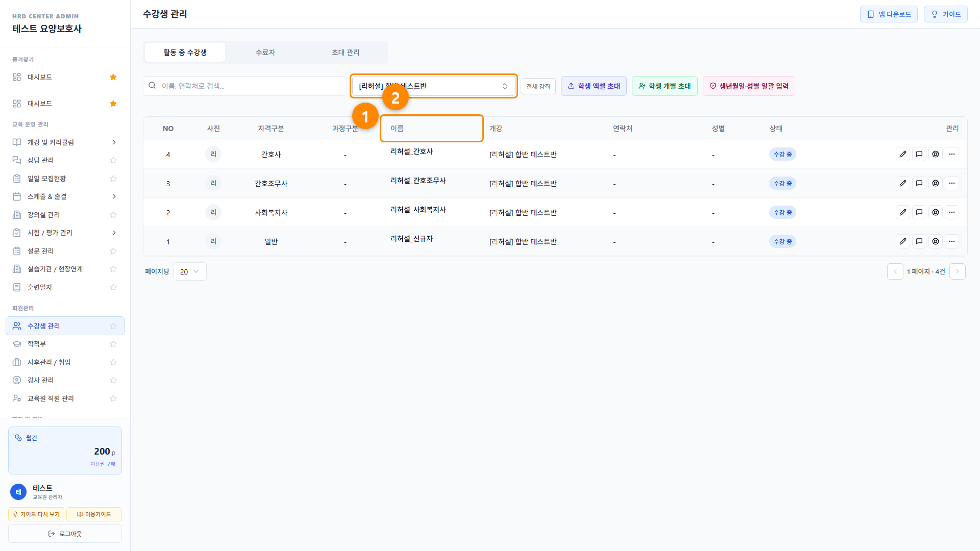
Task: Click the edit pencil icon for 리허설_간호사
Action: pyautogui.click(x=903, y=154)
